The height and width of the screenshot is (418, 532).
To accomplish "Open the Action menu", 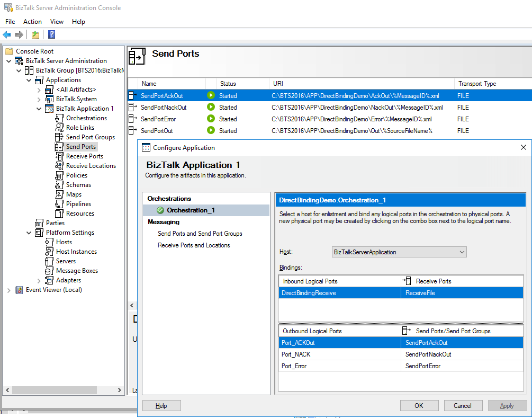I will click(32, 21).
